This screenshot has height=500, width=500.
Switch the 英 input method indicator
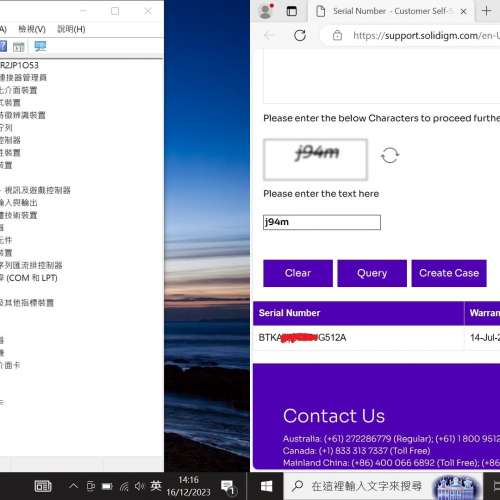pos(156,486)
